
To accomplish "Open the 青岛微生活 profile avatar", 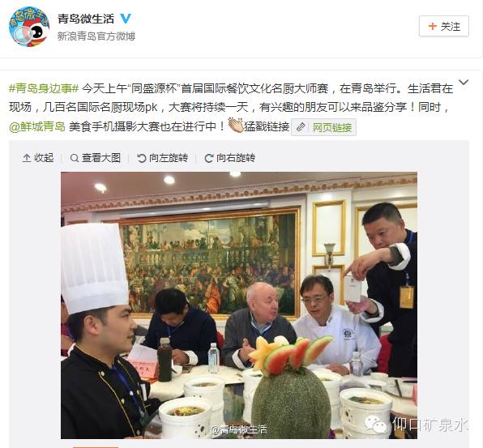I will click(29, 27).
